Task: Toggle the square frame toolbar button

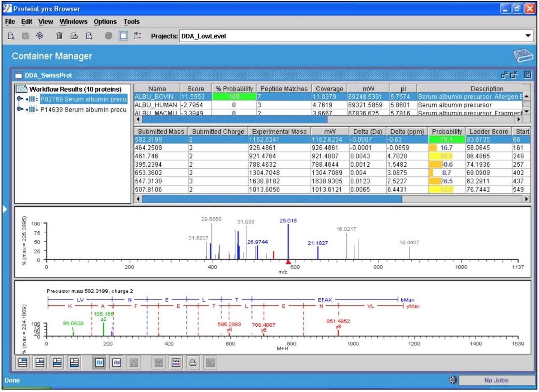Action: point(123,36)
